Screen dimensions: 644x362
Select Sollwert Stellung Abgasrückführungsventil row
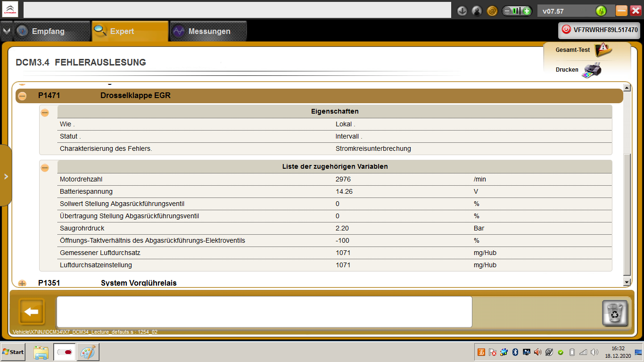click(x=335, y=204)
